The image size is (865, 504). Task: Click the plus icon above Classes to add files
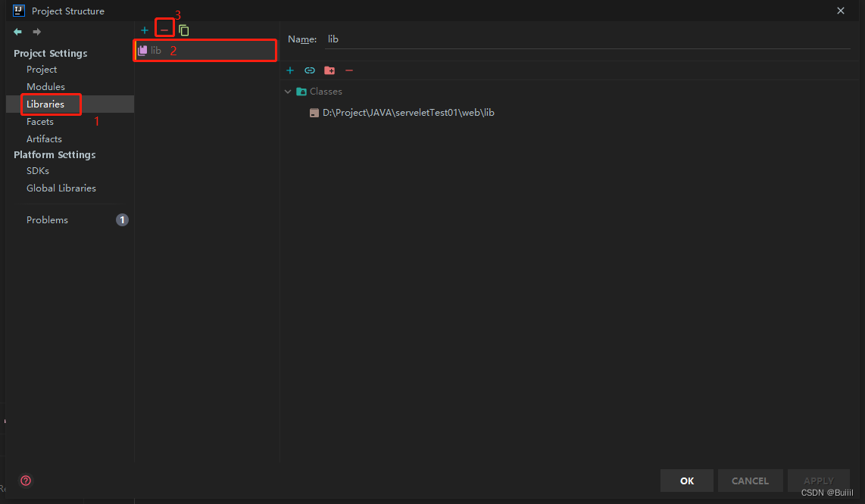point(290,70)
